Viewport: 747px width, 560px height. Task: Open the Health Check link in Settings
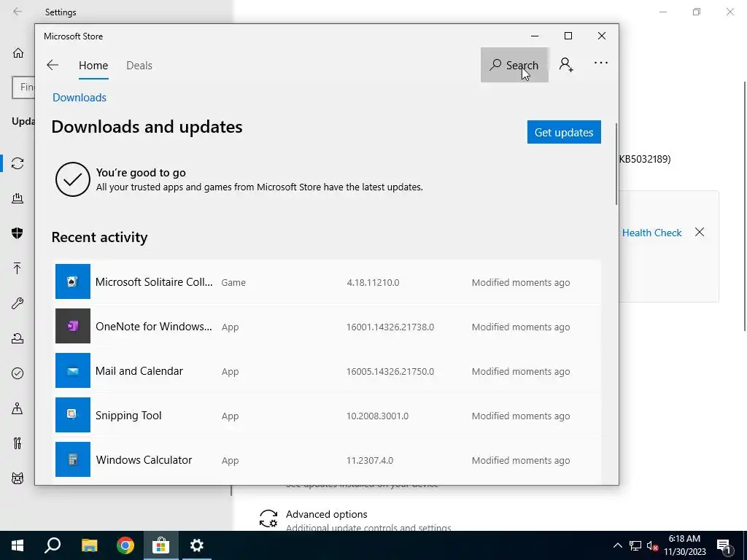(651, 233)
